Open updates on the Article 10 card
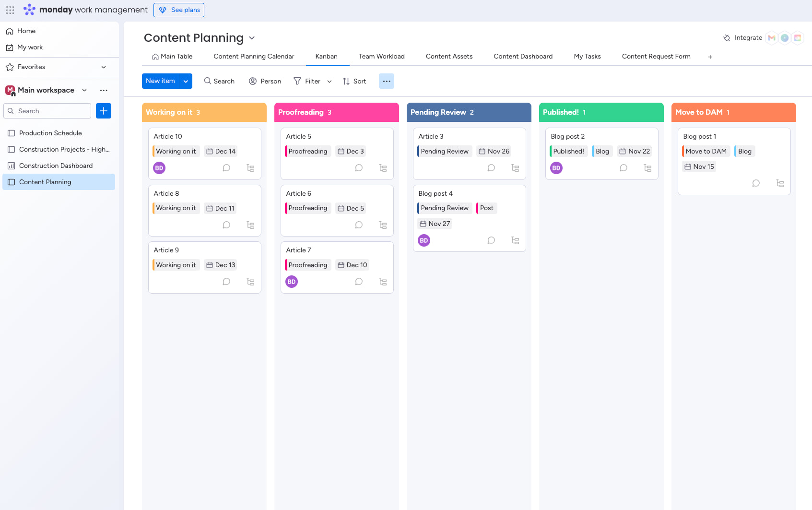The height and width of the screenshot is (510, 812). 226,168
